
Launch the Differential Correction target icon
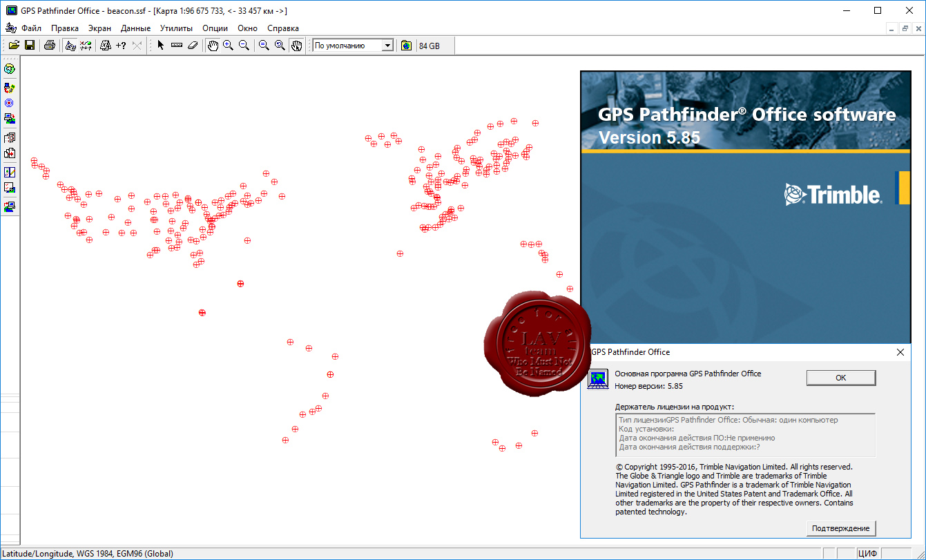(10, 103)
